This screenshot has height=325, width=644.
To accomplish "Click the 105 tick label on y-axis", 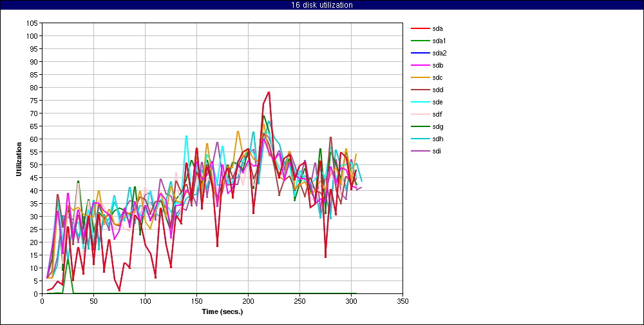I will [x=32, y=23].
